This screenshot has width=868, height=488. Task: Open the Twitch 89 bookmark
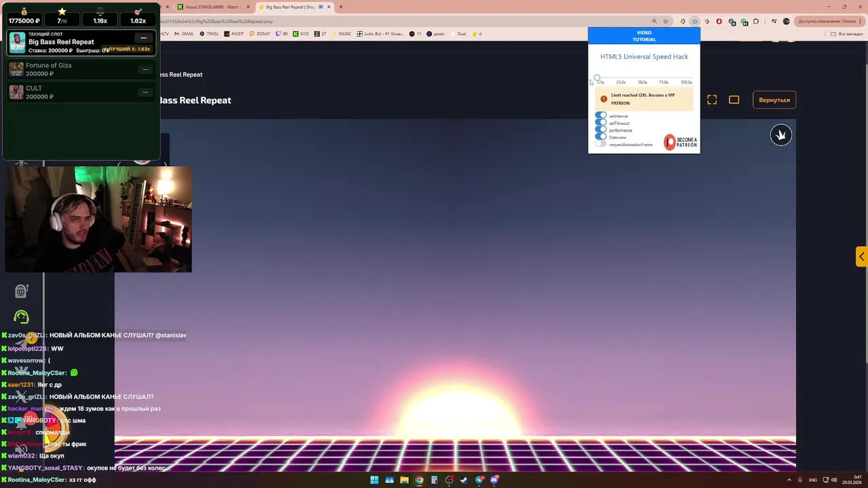tap(282, 33)
